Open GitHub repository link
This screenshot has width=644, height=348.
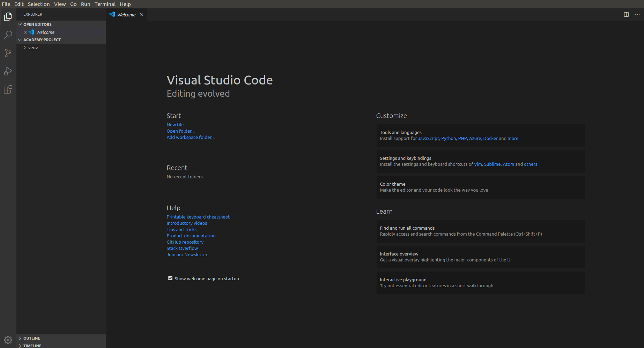(x=185, y=242)
